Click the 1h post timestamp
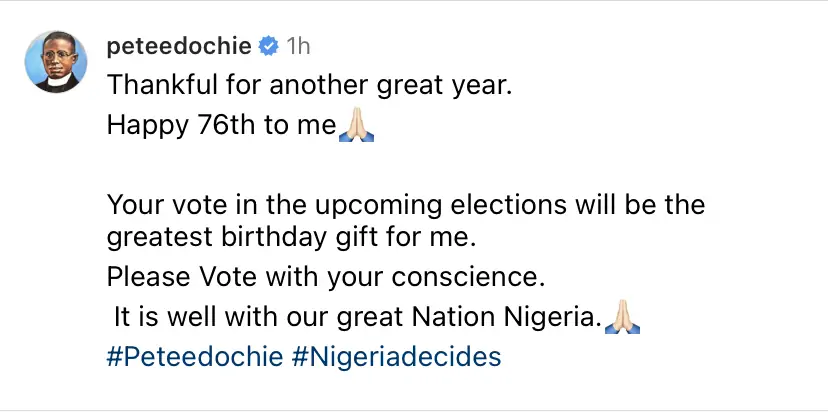This screenshot has height=413, width=828. click(298, 46)
